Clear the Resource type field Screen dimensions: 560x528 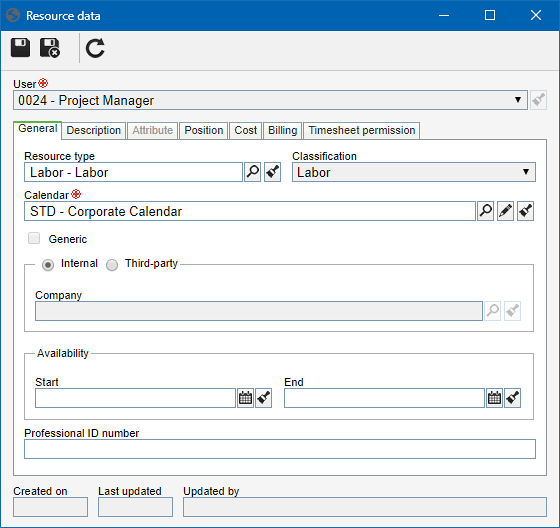point(272,172)
